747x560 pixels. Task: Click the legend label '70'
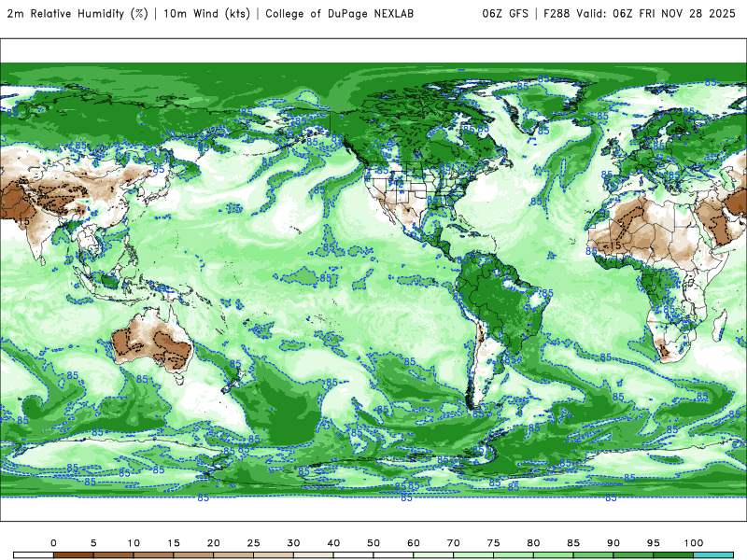tap(454, 543)
